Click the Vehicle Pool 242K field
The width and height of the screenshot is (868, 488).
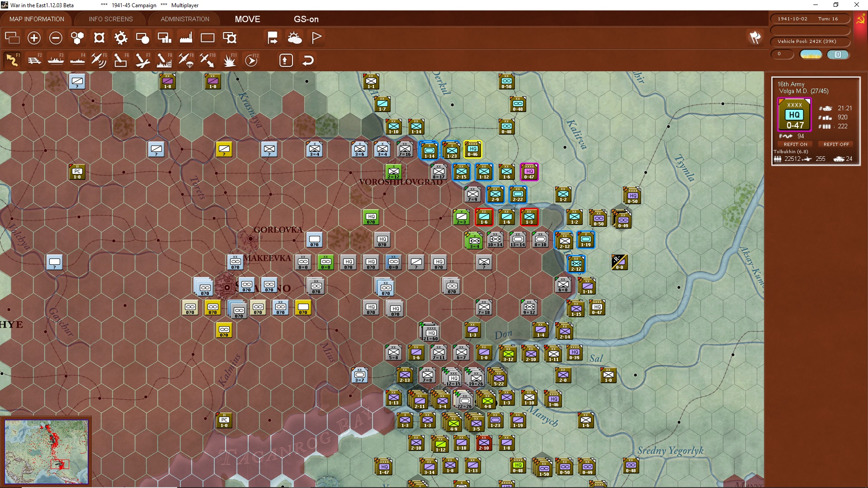pos(810,42)
